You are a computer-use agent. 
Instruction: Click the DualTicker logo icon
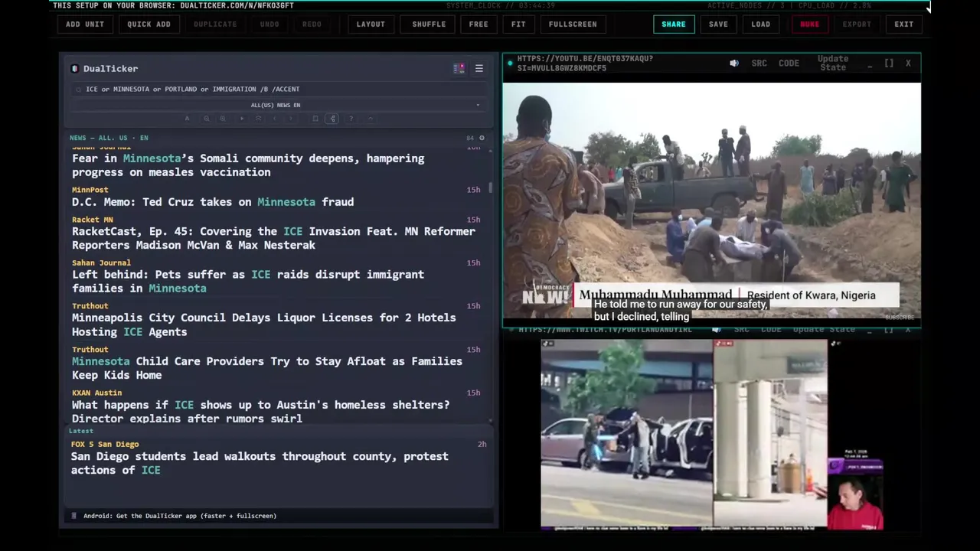[x=74, y=69]
